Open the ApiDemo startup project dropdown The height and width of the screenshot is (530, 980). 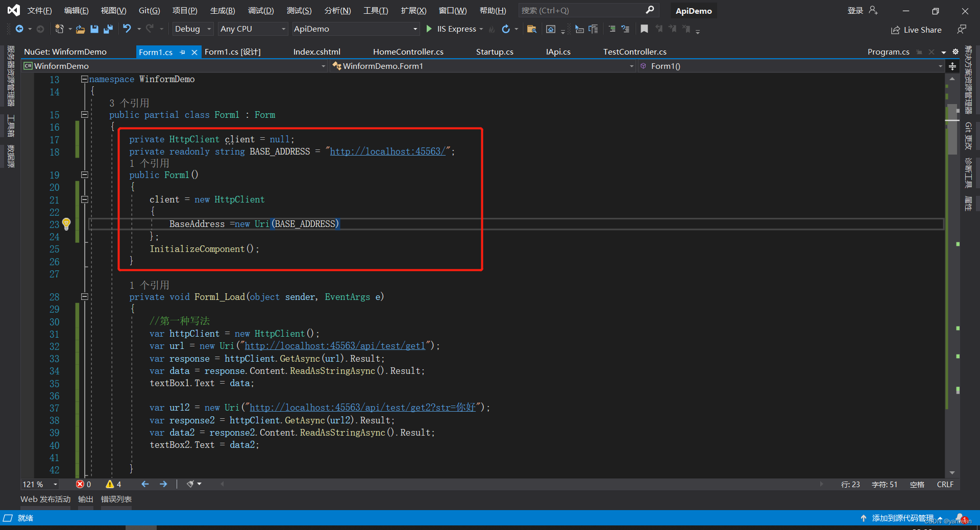click(x=355, y=29)
